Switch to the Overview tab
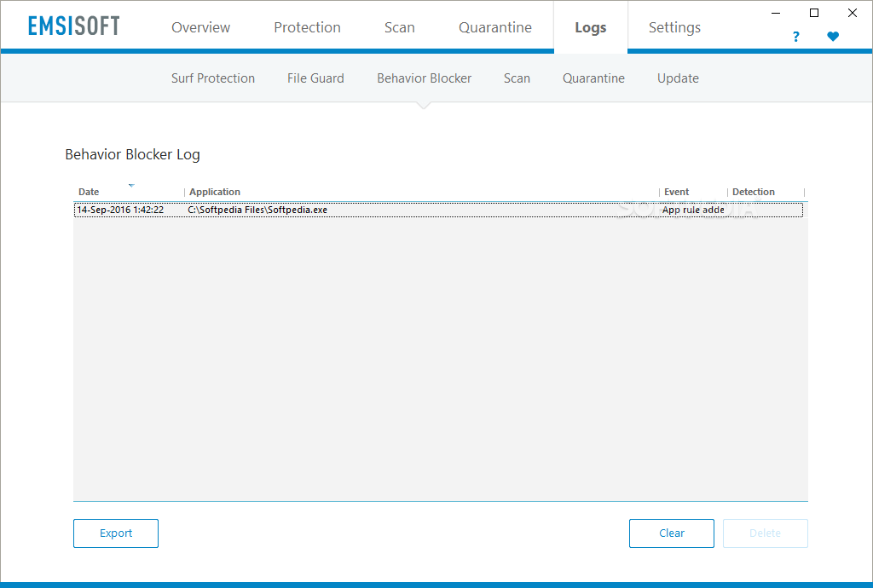Screen dimensions: 873x588 click(200, 27)
